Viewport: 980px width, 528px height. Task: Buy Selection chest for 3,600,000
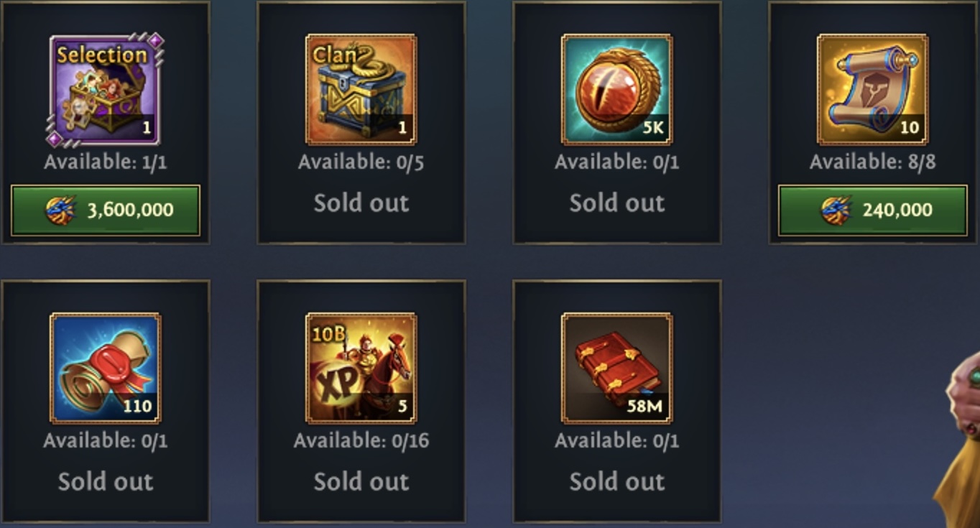(106, 210)
